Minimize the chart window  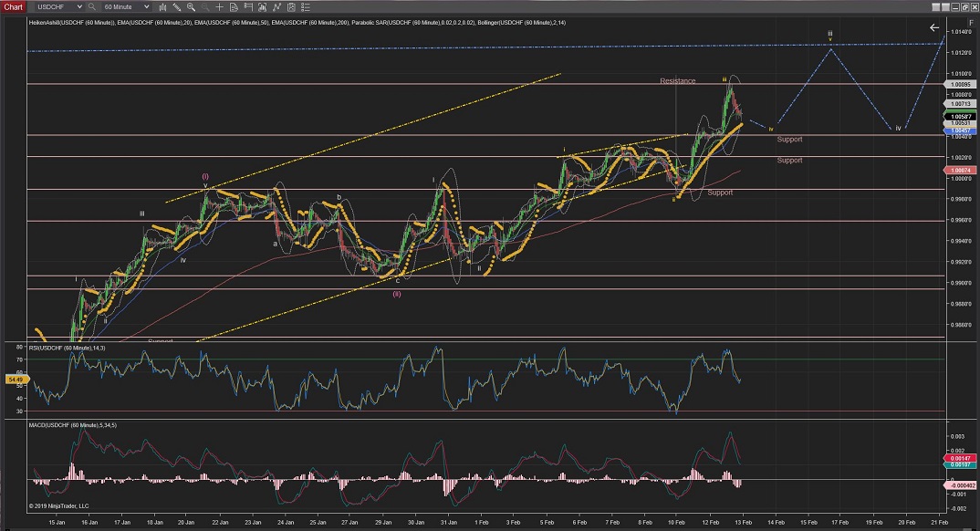coord(957,7)
